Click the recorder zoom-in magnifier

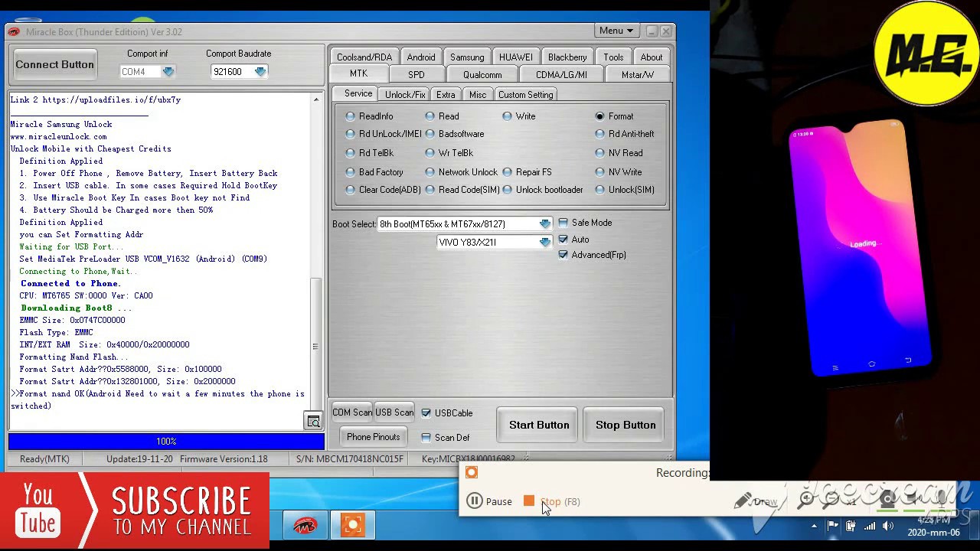coord(806,501)
